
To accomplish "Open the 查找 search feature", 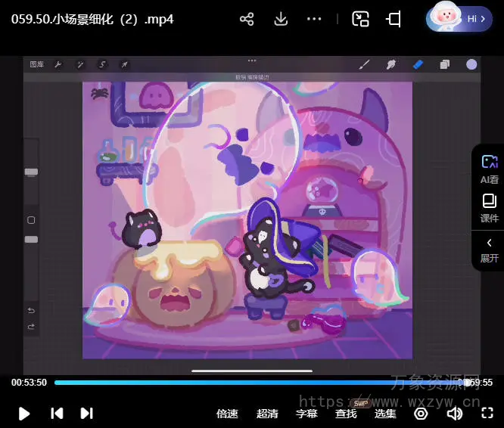I will coord(346,414).
